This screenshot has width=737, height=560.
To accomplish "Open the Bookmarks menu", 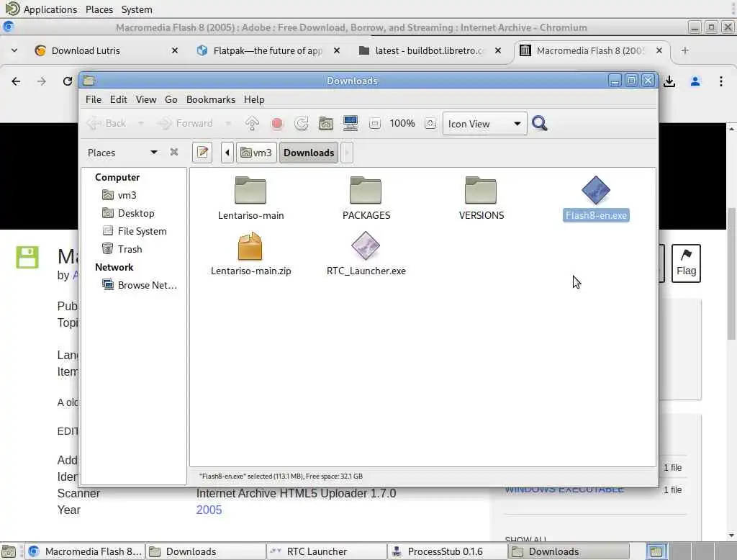I will click(211, 99).
